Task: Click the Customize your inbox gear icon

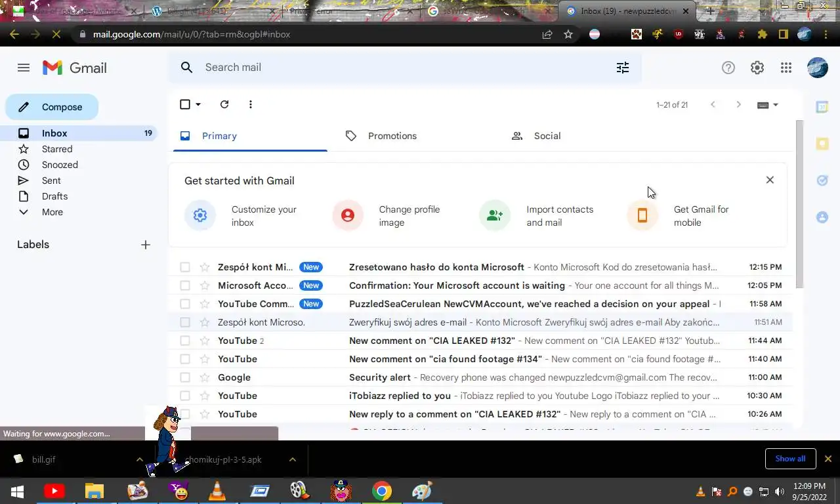Action: coord(200,215)
